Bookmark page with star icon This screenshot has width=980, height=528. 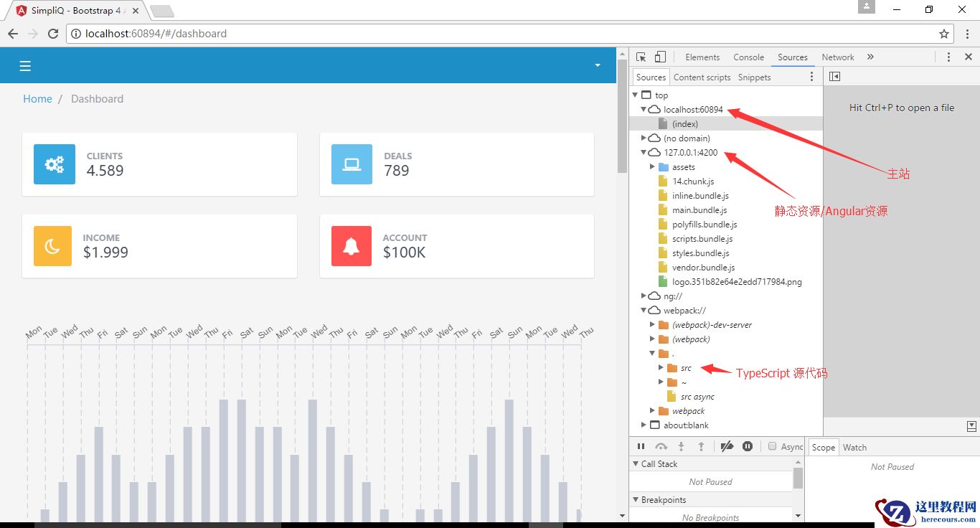click(944, 34)
